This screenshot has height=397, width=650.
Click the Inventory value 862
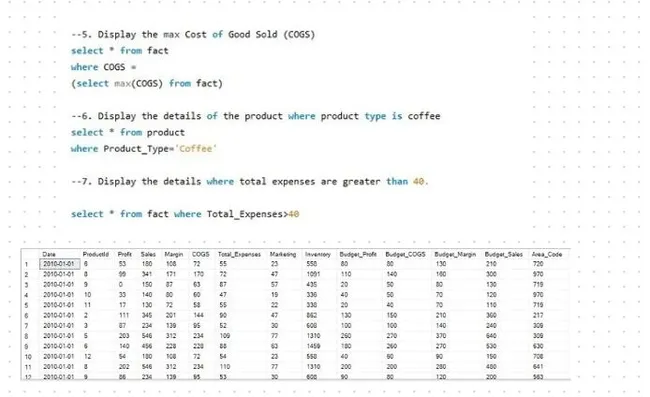[x=312, y=315]
